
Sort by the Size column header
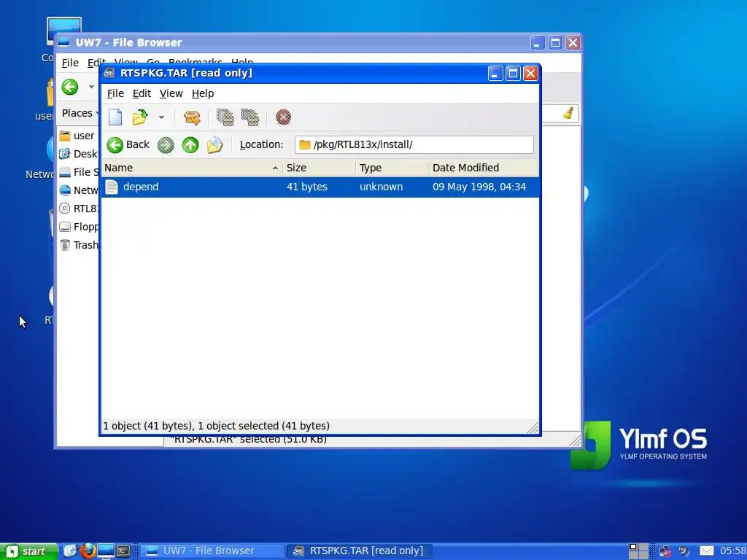(320, 168)
